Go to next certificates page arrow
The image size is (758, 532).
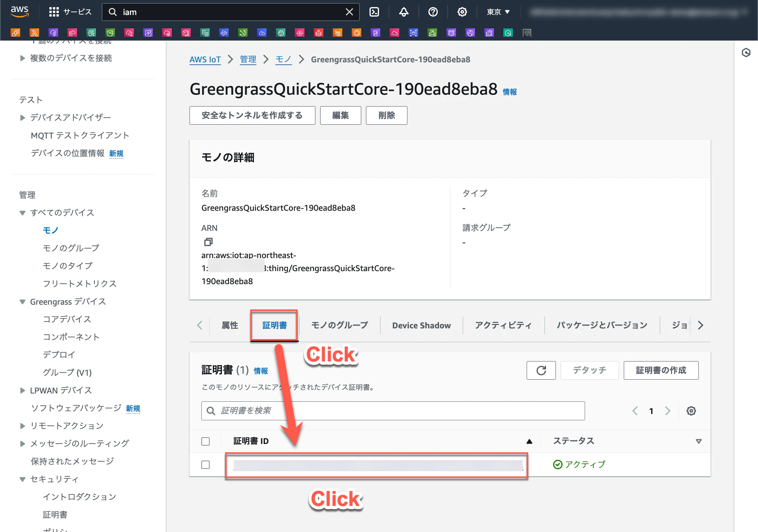coord(668,411)
